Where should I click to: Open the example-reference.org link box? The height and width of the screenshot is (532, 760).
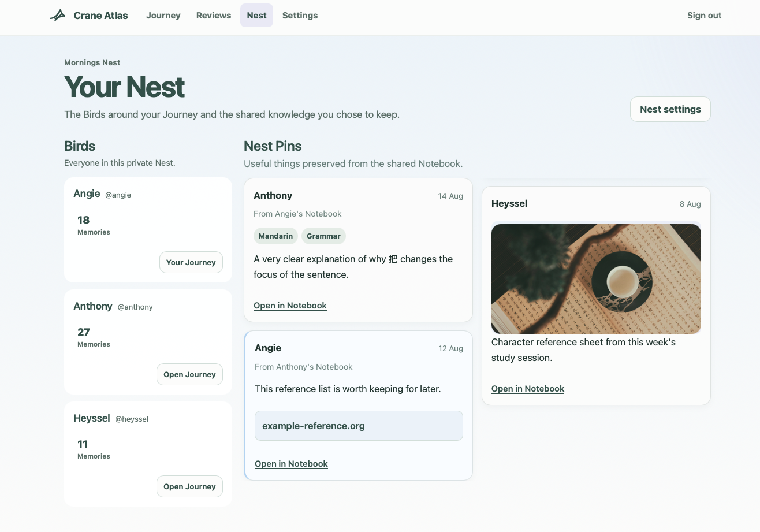(x=359, y=426)
